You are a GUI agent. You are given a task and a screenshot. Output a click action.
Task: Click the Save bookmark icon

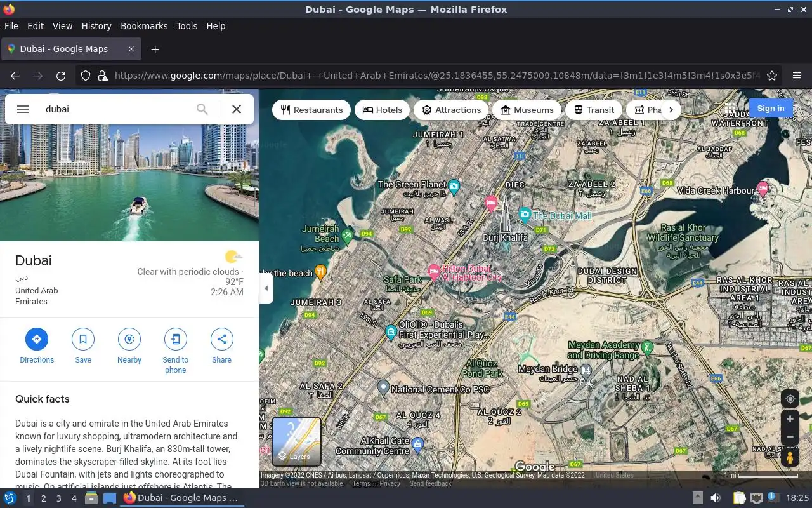point(83,339)
